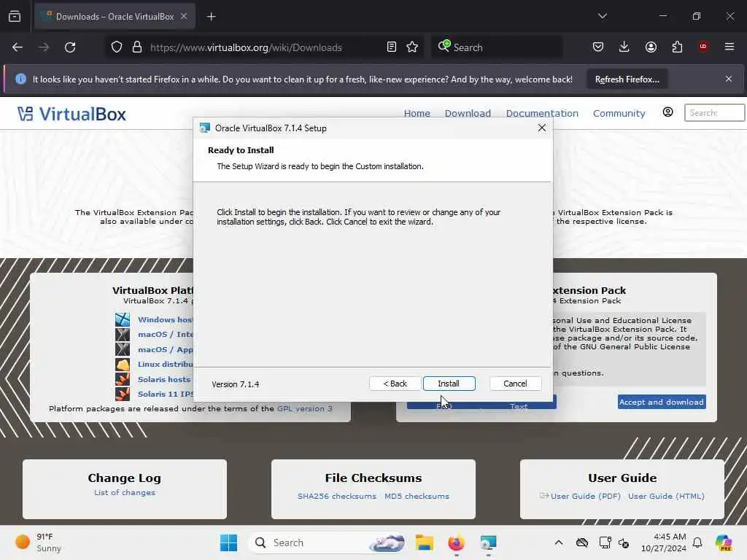Screen dimensions: 747x560
Task: Click the uBlock Origin extension icon
Action: 703,47
